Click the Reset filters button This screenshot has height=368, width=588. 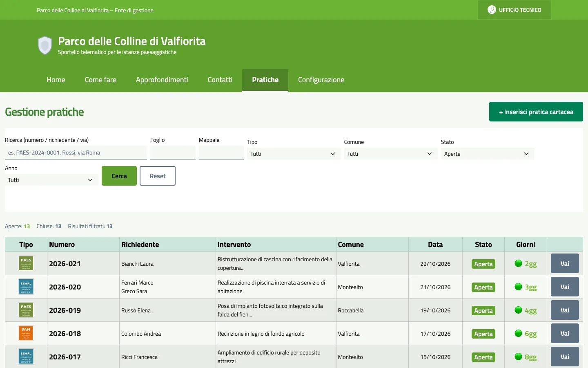158,176
